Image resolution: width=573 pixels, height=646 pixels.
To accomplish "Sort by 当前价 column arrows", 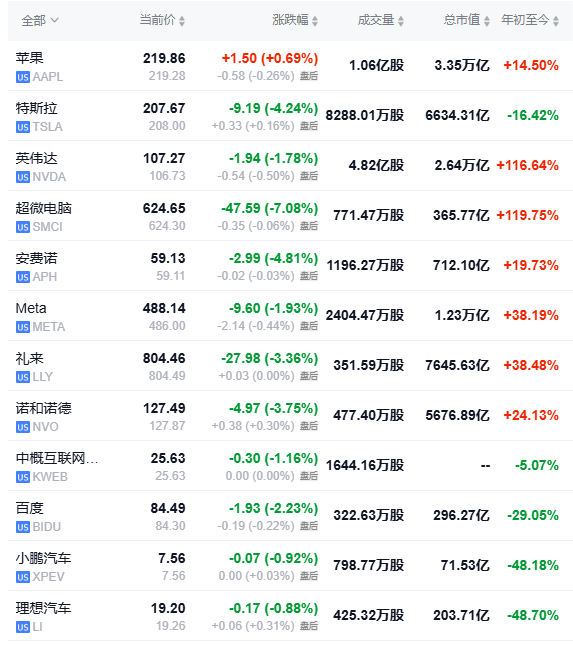I will pyautogui.click(x=182, y=21).
